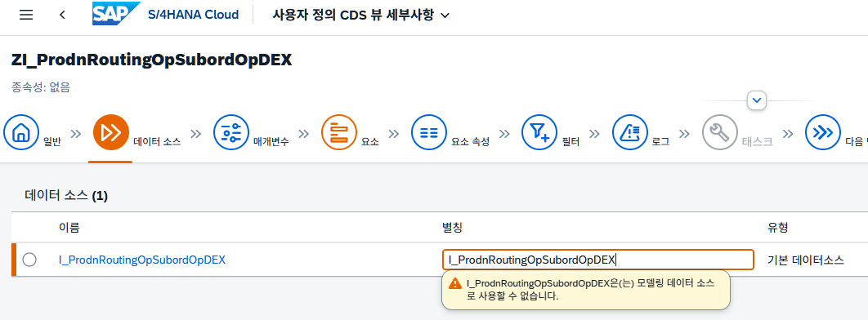The height and width of the screenshot is (320, 868).
Task: Click the 태스크 wrench icon
Action: pyautogui.click(x=719, y=132)
